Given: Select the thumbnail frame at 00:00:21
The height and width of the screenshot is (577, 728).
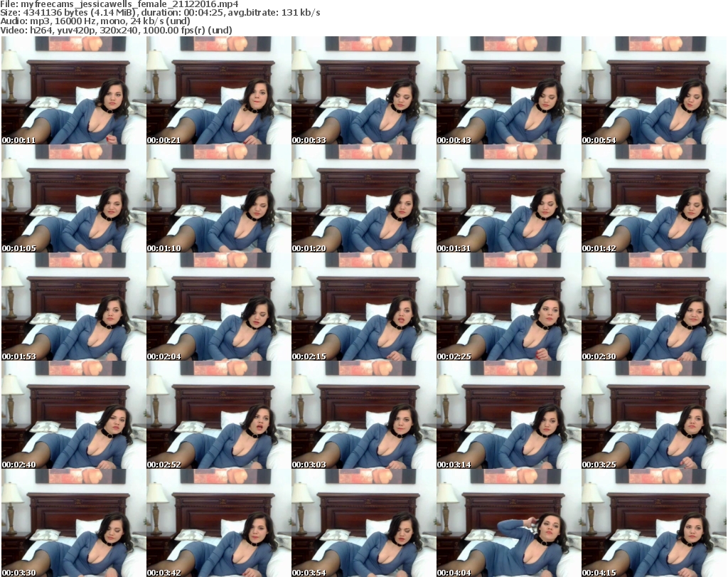Looking at the screenshot, I should pyautogui.click(x=219, y=90).
